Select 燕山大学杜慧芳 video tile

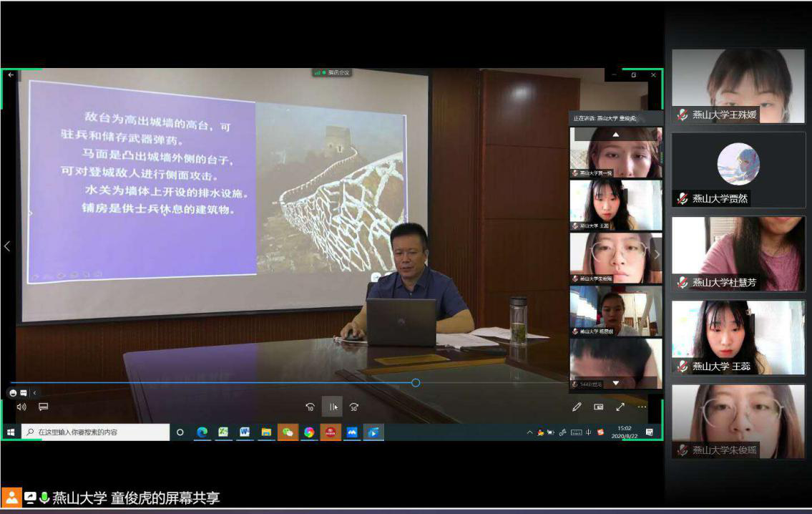[738, 254]
